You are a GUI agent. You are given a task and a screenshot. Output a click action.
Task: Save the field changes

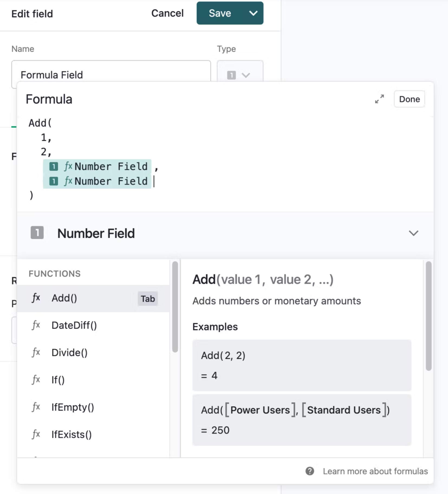pos(220,13)
